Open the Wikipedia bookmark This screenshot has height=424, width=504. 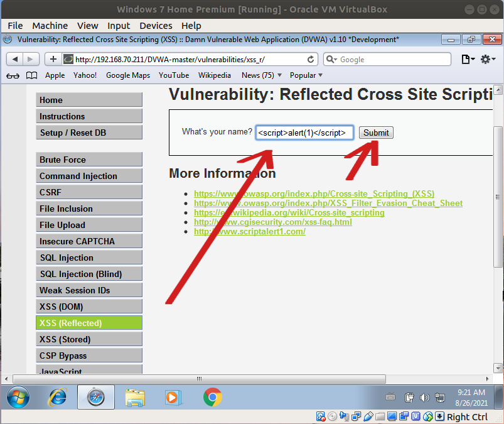point(215,75)
